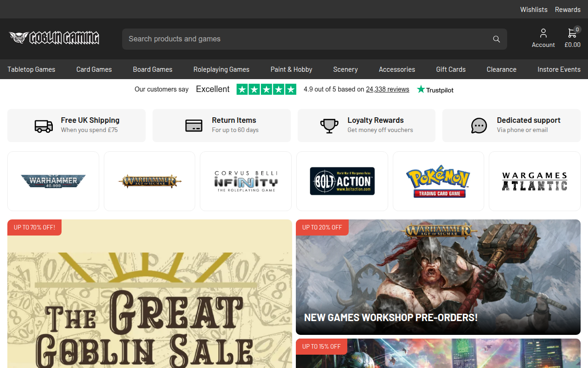
Task: Click the UP TO 15% OFF badge
Action: coord(322,346)
